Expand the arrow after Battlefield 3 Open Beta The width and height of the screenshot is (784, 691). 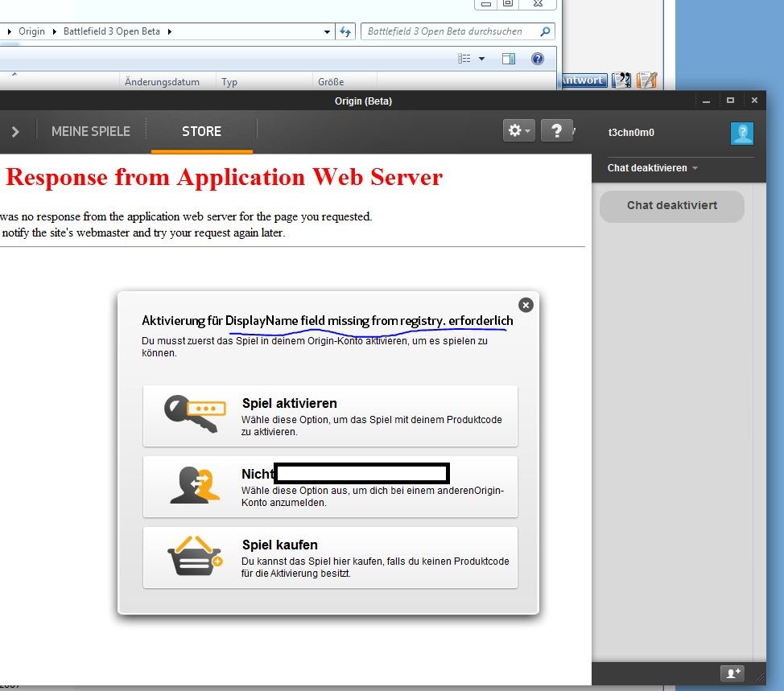(170, 31)
